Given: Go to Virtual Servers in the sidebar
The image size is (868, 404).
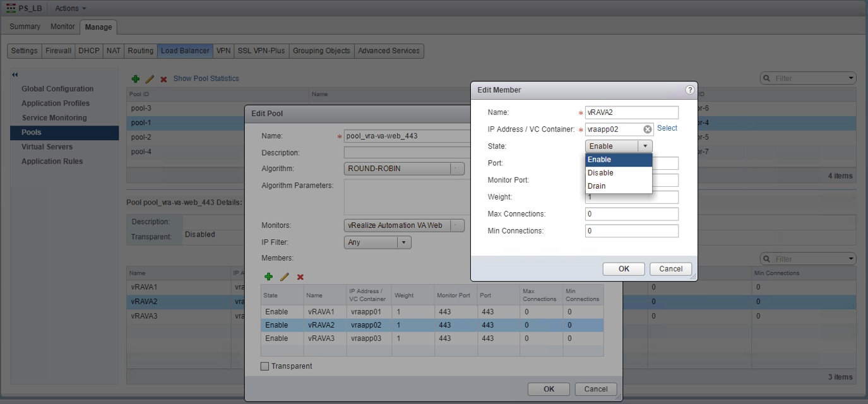Looking at the screenshot, I should 47,146.
